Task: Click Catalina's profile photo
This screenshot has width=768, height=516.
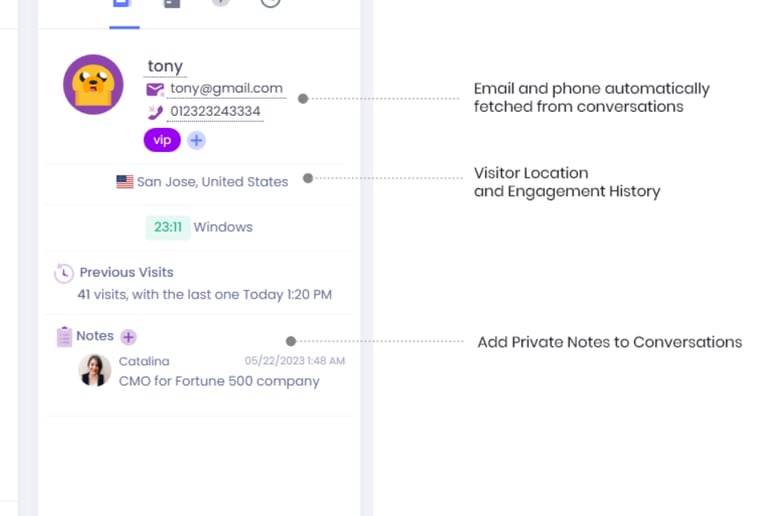Action: click(x=95, y=371)
